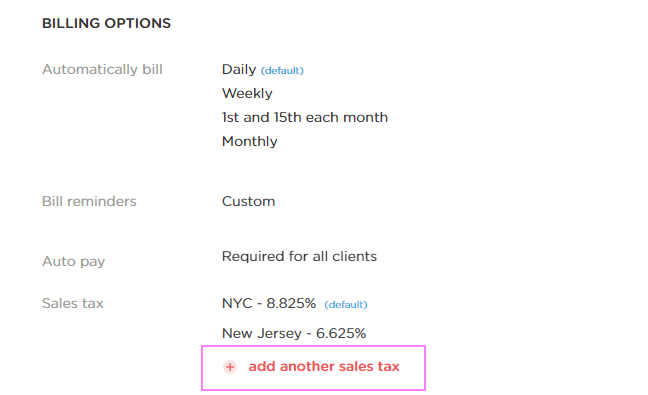This screenshot has width=648, height=395.
Task: Click the 'Auto pay' field label
Action: tap(74, 262)
